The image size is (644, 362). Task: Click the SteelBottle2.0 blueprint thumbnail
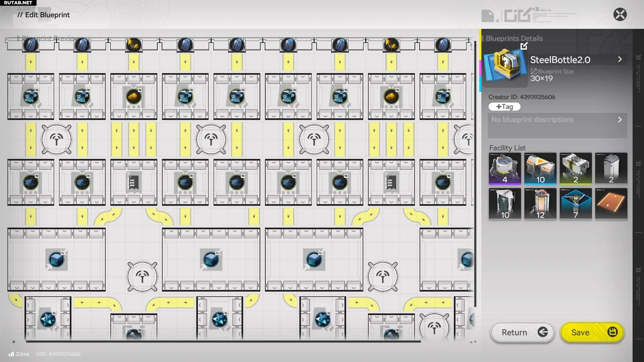[505, 67]
